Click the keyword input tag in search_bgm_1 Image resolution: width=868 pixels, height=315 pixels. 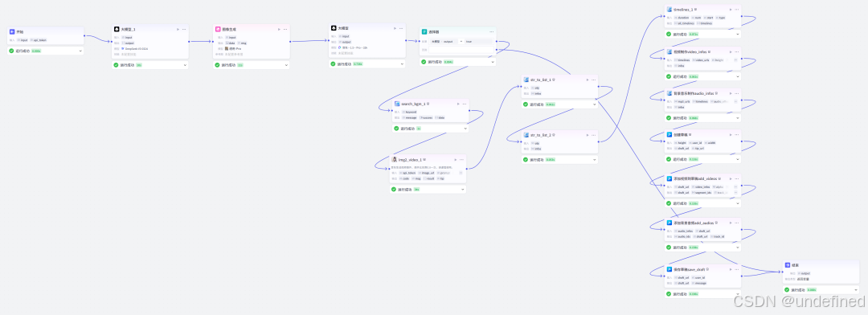(x=409, y=112)
